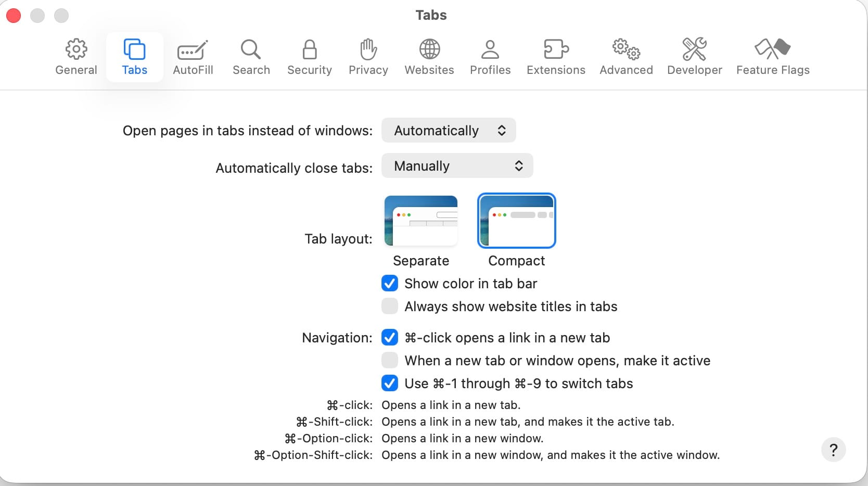Toggle ⌘-1 through ⌘-9 tab switching checkbox
868x486 pixels.
pyautogui.click(x=390, y=383)
